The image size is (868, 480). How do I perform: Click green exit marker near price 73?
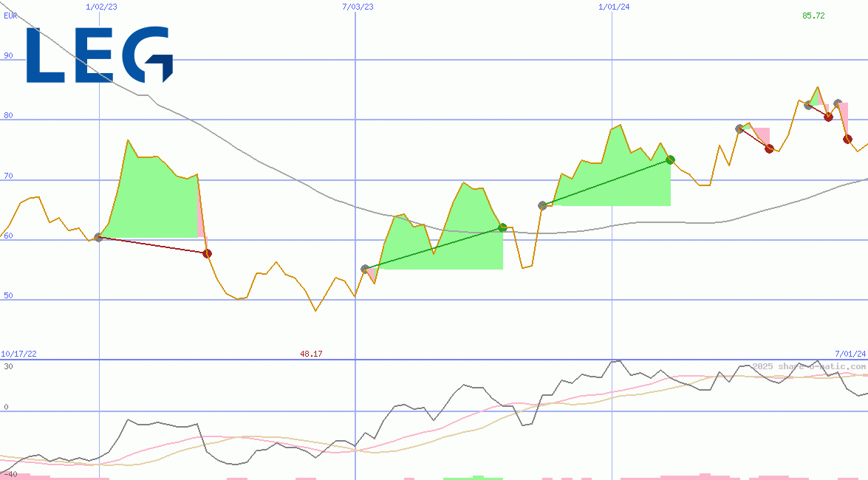(670, 160)
